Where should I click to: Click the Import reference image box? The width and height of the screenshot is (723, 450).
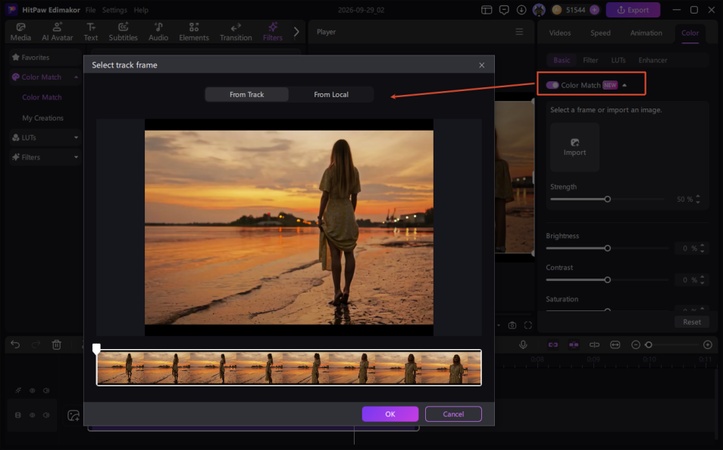click(575, 147)
